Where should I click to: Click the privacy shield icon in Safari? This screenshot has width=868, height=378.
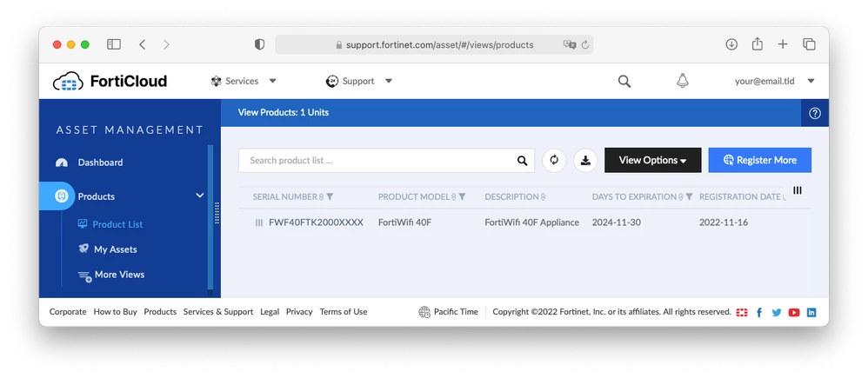click(x=259, y=45)
